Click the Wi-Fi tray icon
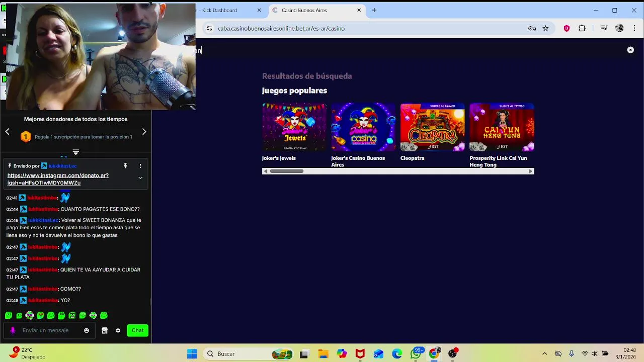644x362 pixels. click(585, 354)
